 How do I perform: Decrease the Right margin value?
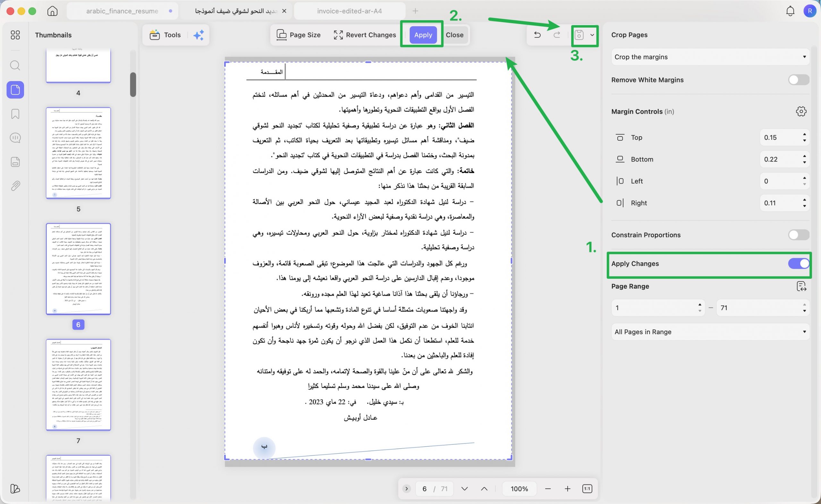[805, 206]
